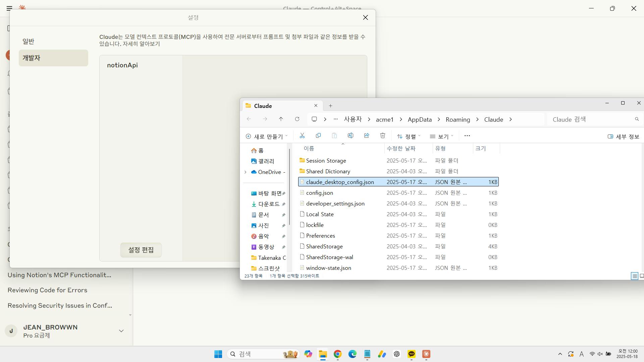Viewport: 644px width, 362px height.
Task: Expand the JEAN_BROWWN account menu
Action: coord(121,331)
